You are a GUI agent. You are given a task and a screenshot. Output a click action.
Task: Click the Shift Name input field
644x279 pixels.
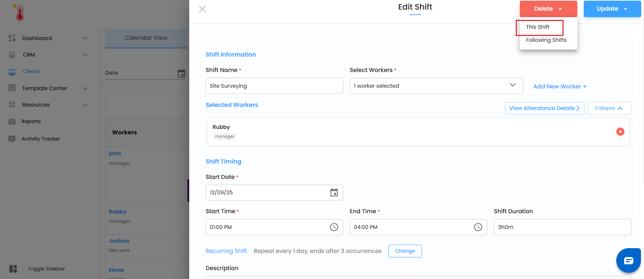point(274,86)
